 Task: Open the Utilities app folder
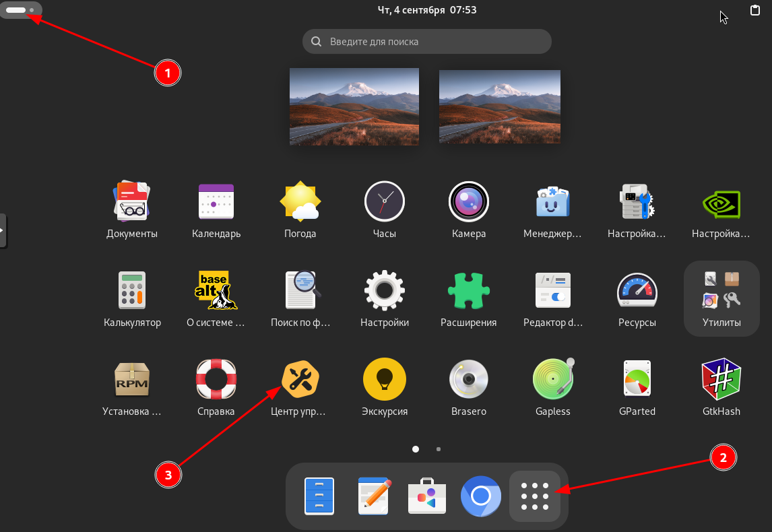point(721,298)
